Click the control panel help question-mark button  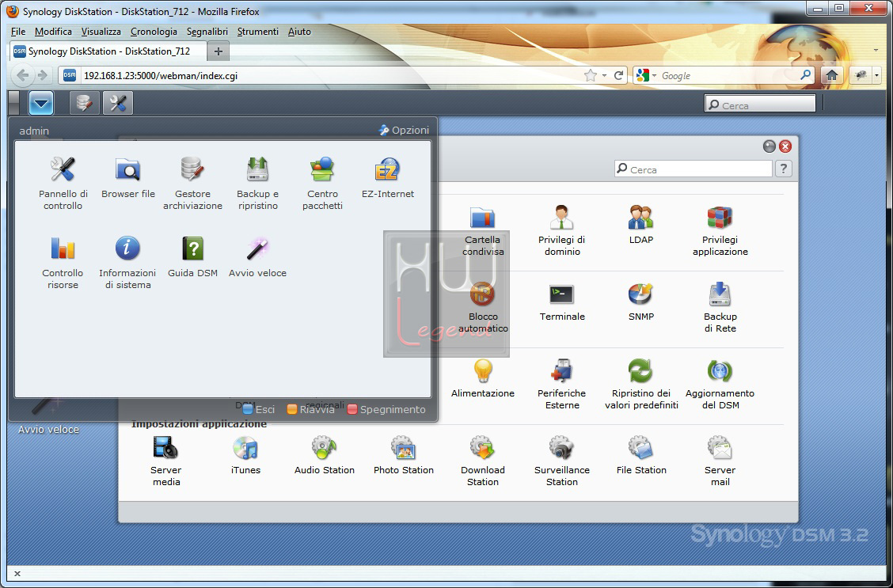[784, 169]
